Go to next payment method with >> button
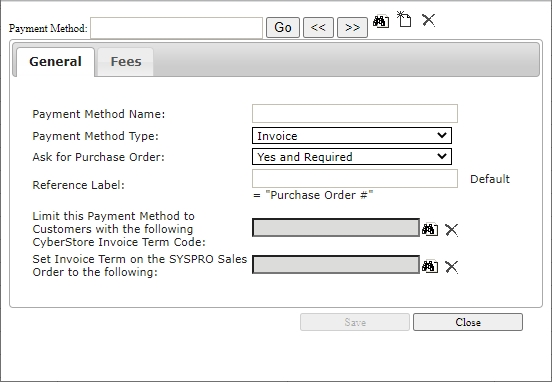This screenshot has width=552, height=382. (352, 27)
